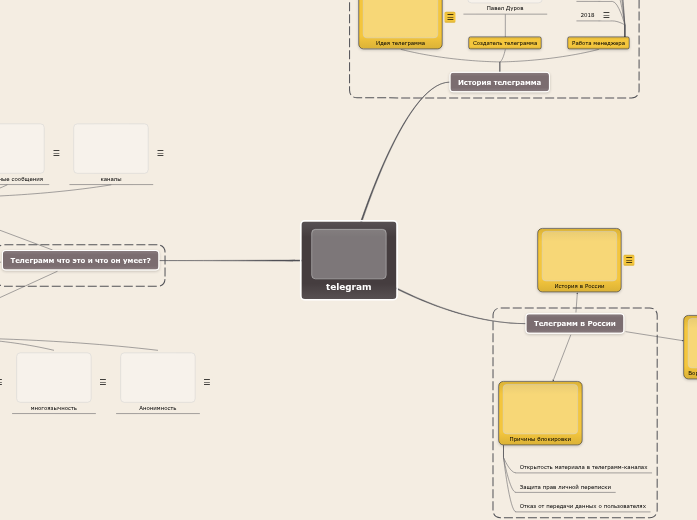
Task: Select История телеграмма topic
Action: 499,82
